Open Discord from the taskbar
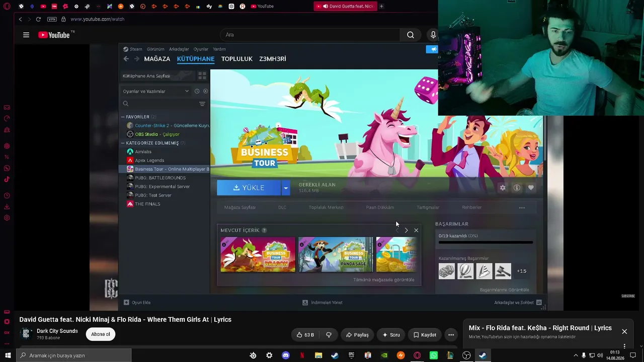This screenshot has height=362, width=644. point(286,355)
